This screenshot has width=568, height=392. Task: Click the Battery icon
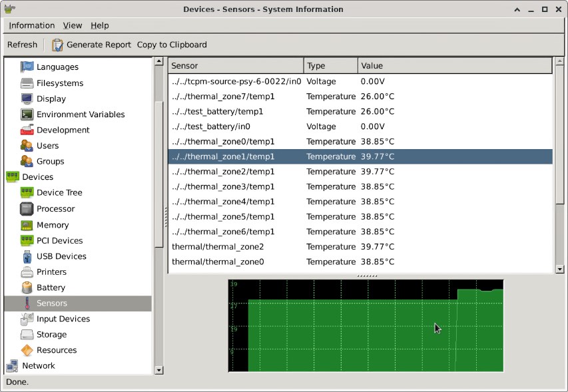pos(27,288)
